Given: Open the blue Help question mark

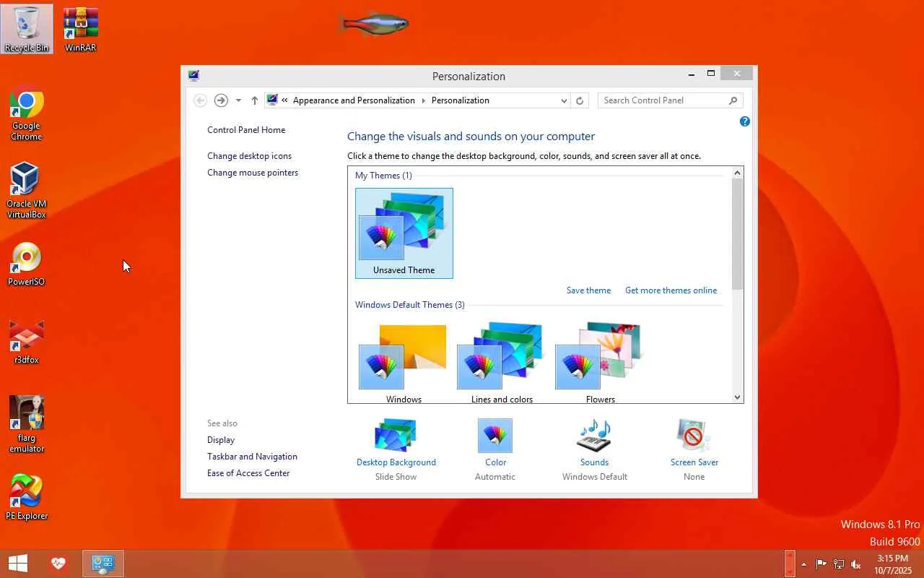Looking at the screenshot, I should tap(745, 121).
